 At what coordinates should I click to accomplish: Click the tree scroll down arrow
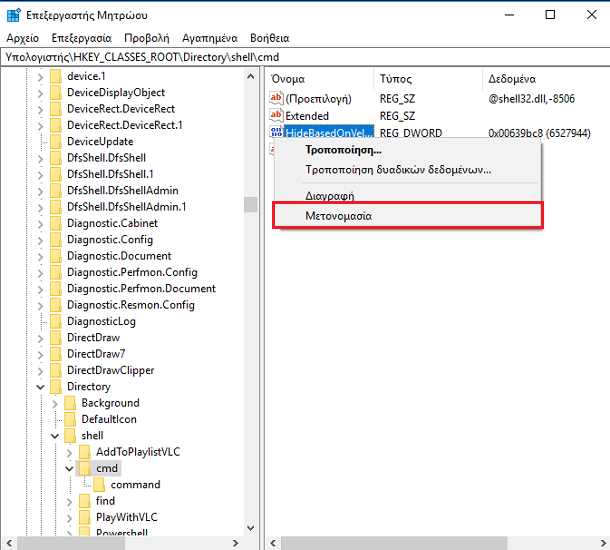(x=251, y=528)
